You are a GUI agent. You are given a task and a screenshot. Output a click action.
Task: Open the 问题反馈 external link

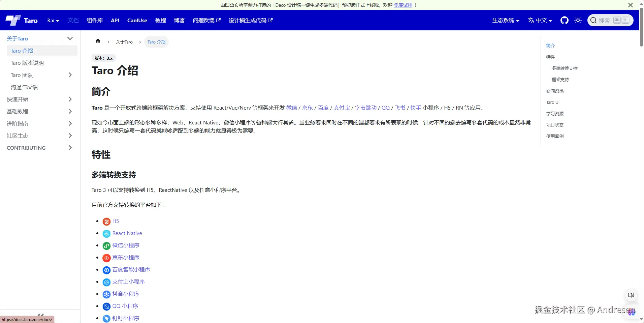pos(207,21)
